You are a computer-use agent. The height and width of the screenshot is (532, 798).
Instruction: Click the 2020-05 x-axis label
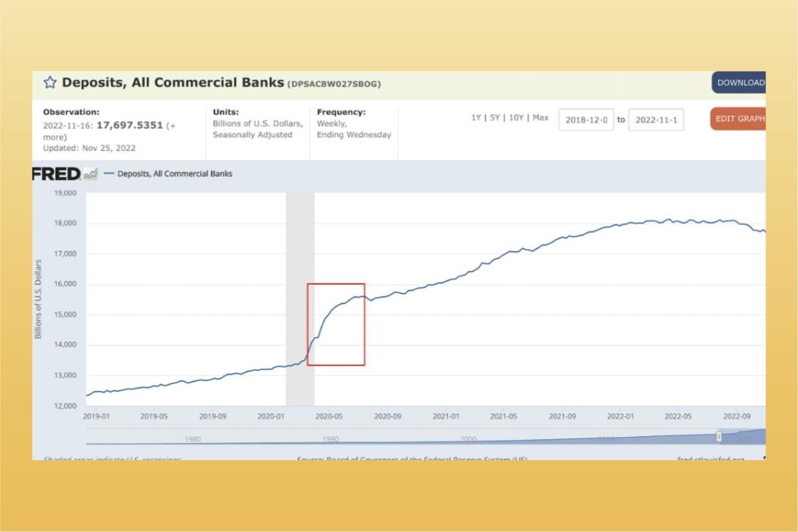coord(329,416)
